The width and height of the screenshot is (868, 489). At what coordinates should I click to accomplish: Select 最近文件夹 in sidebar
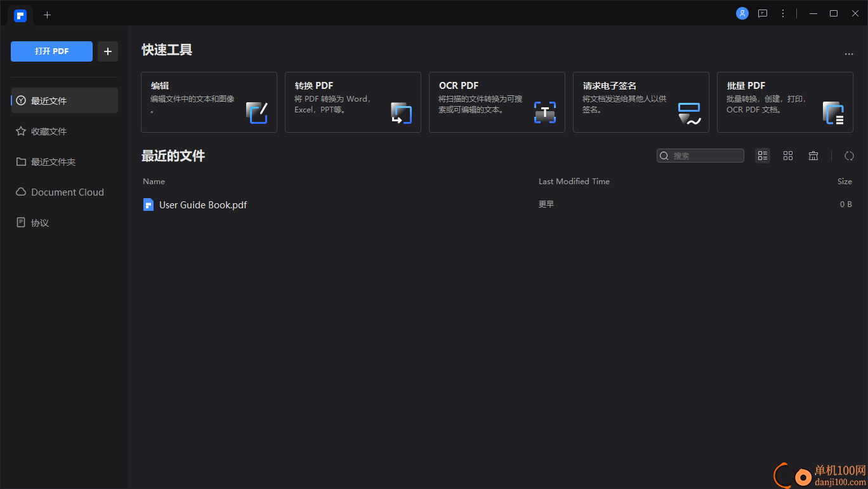coord(65,162)
